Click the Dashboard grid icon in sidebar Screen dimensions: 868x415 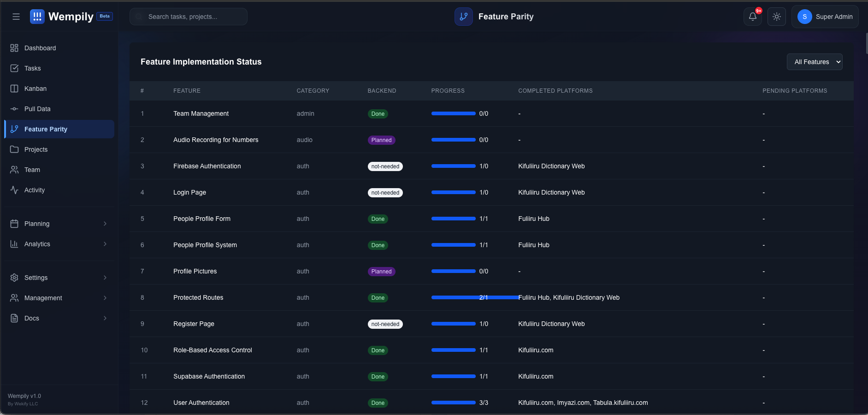[14, 48]
